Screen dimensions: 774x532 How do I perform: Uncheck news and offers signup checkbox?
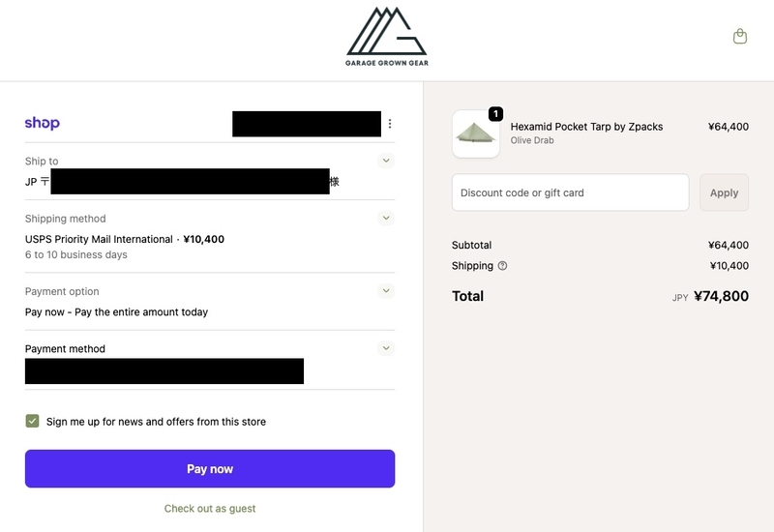pos(32,421)
